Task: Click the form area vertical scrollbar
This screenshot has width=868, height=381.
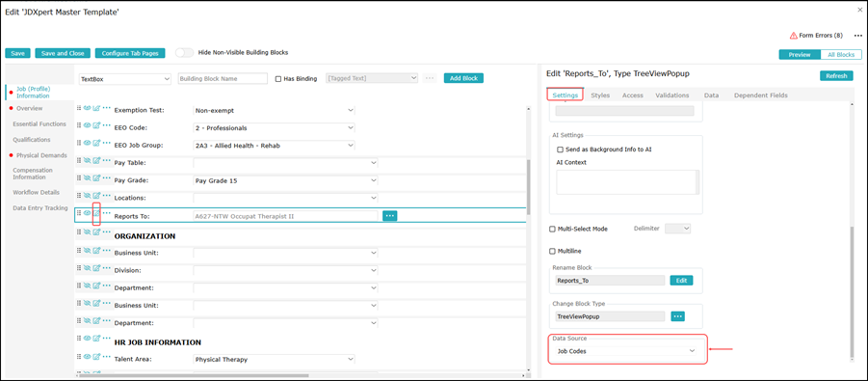Action: tap(528, 187)
